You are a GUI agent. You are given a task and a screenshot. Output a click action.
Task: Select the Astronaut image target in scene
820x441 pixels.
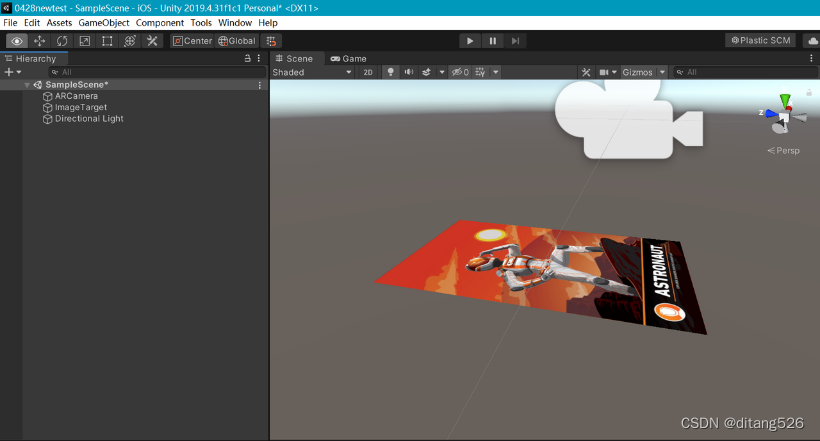coord(541,276)
